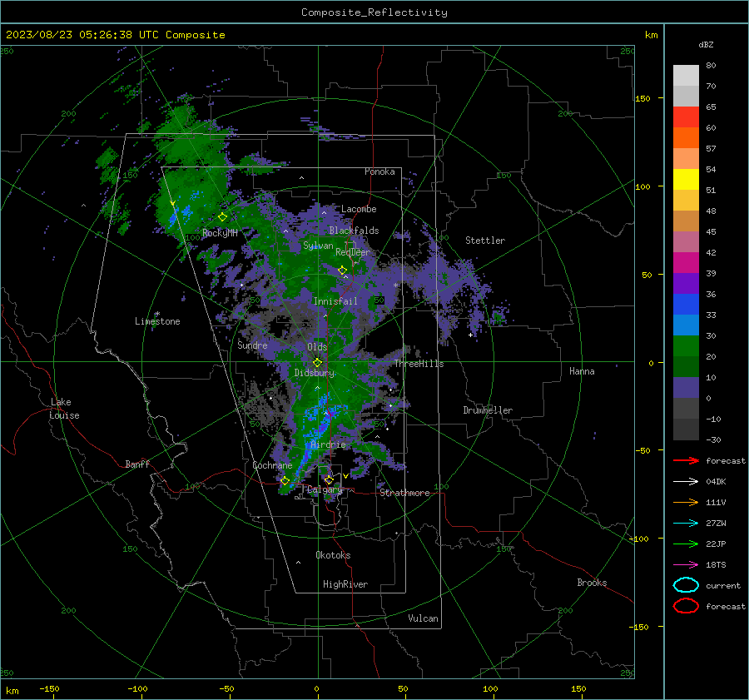Image resolution: width=749 pixels, height=700 pixels.
Task: Click the cyan 27ZW arrow icon
Action: (x=686, y=524)
